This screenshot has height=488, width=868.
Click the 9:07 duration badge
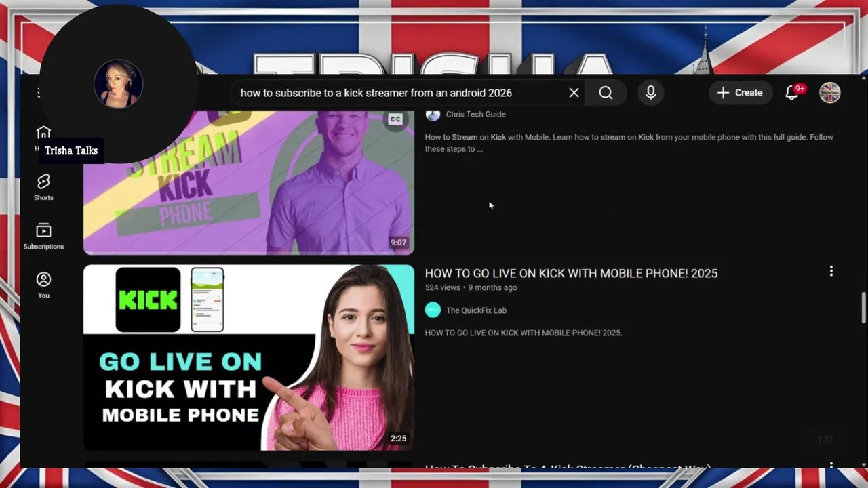click(398, 243)
